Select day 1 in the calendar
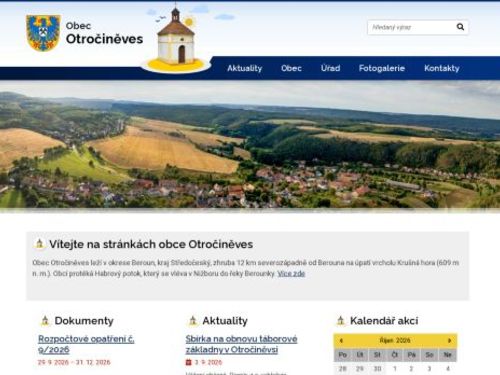 (x=395, y=369)
